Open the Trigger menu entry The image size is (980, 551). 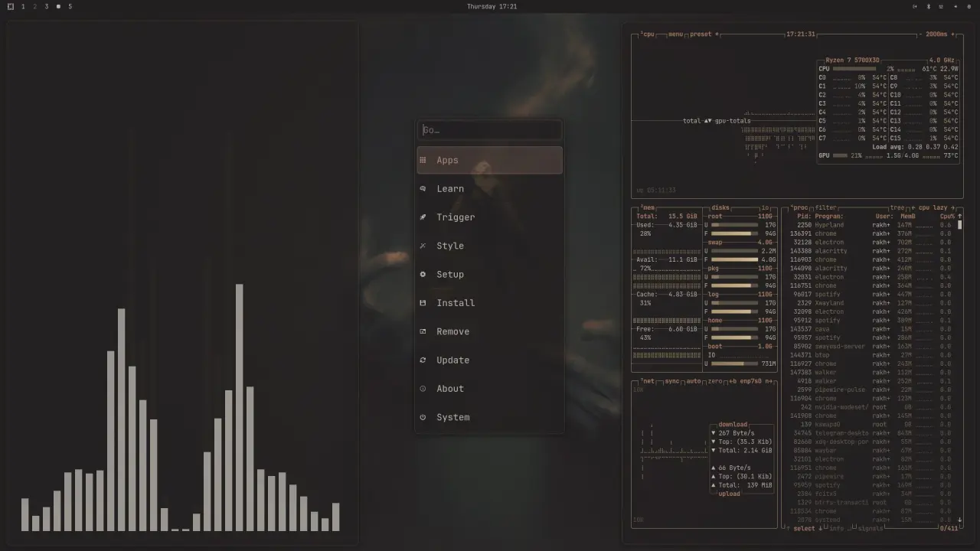coord(489,217)
